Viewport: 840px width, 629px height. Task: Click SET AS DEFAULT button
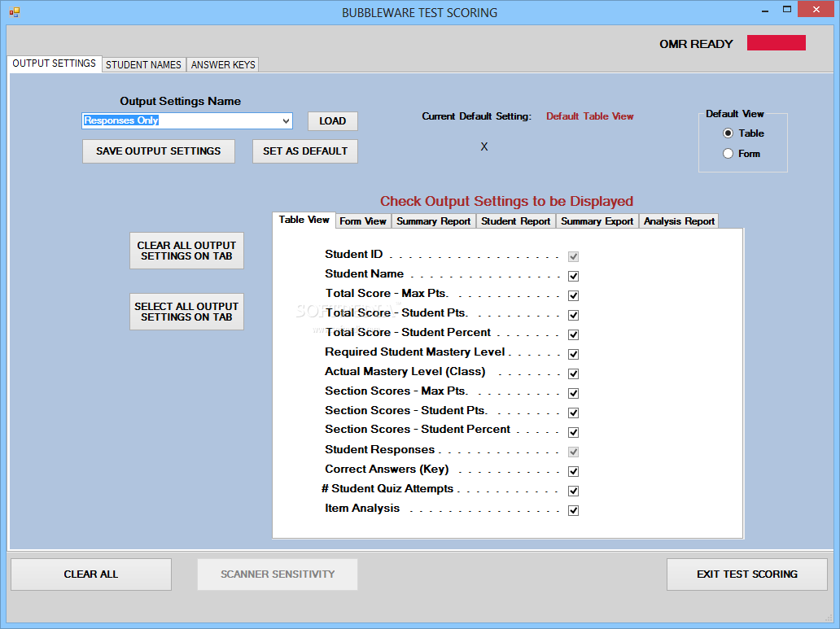point(305,151)
